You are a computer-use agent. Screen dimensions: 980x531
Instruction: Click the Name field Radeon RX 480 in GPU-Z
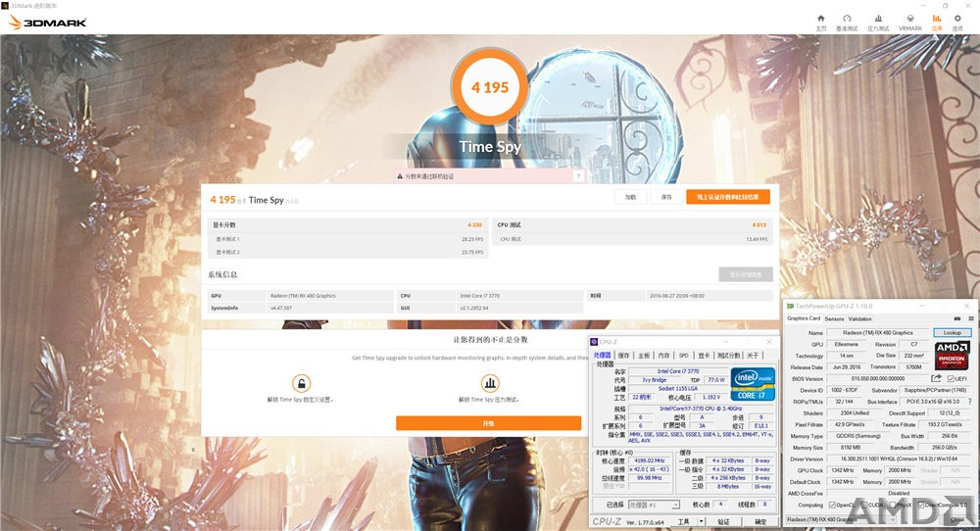click(x=877, y=333)
